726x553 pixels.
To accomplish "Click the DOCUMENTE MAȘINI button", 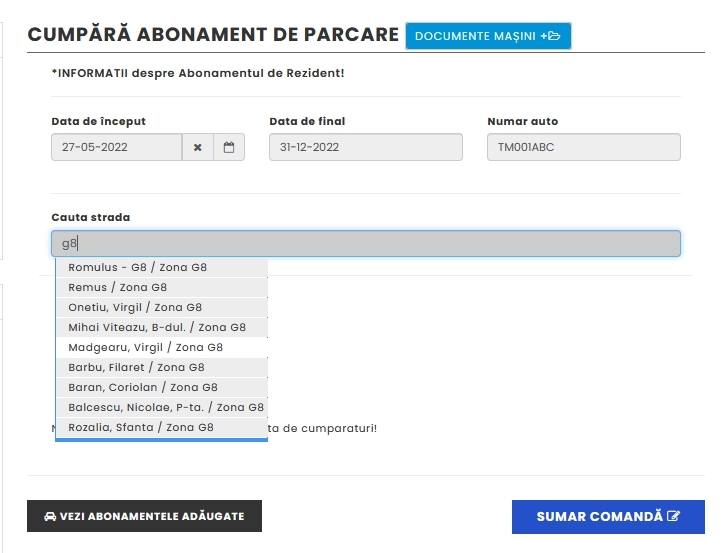I will pyautogui.click(x=488, y=36).
